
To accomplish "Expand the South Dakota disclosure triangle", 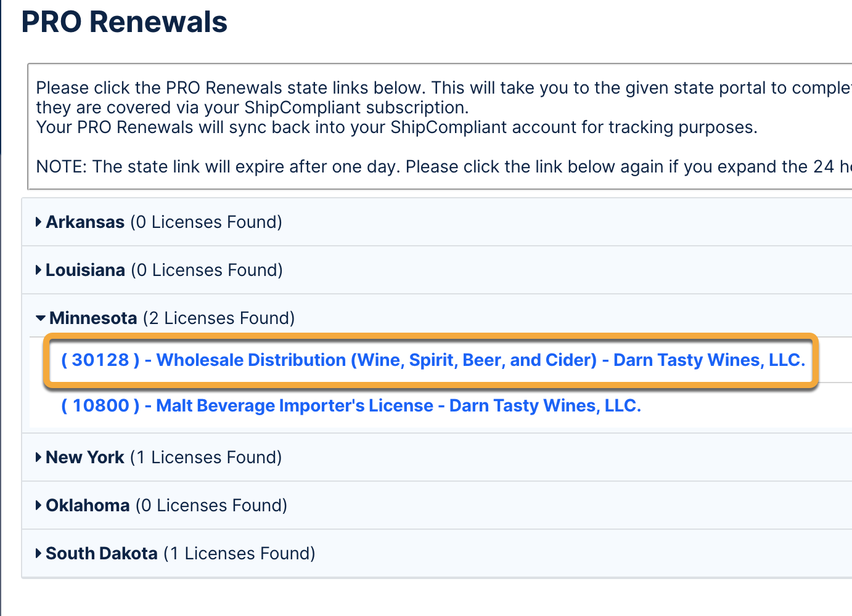I will click(39, 553).
